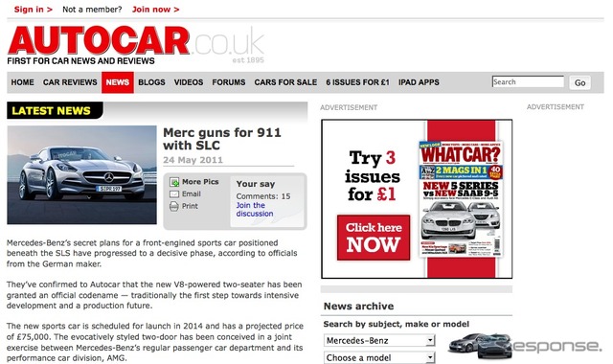Click the LATEST NEWS heading
Screen dimensions: 613x364
tap(51, 111)
